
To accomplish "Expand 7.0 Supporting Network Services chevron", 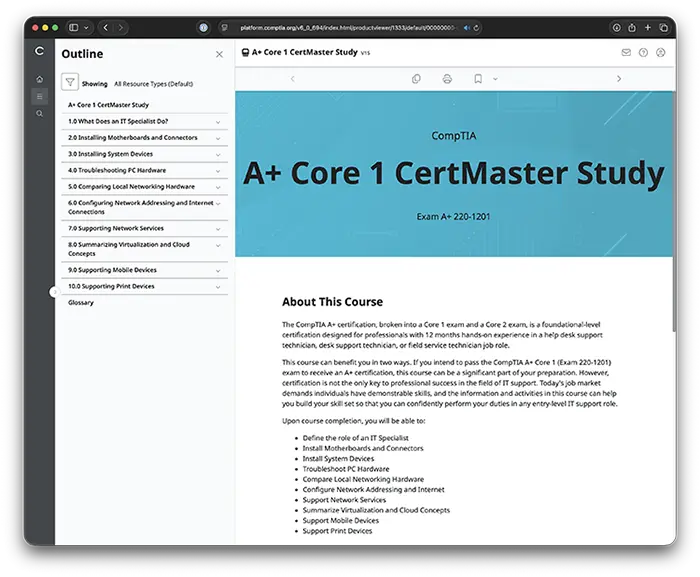I will coord(218,229).
